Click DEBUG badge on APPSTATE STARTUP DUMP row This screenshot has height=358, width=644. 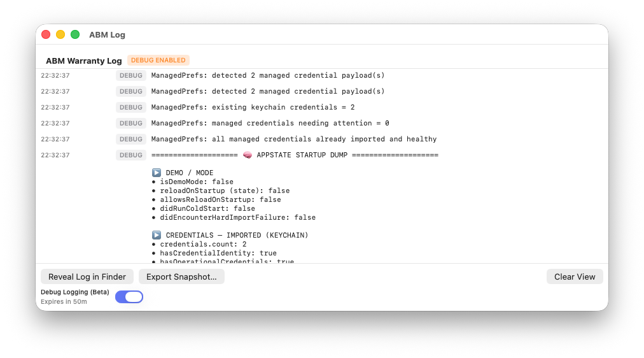pyautogui.click(x=131, y=155)
